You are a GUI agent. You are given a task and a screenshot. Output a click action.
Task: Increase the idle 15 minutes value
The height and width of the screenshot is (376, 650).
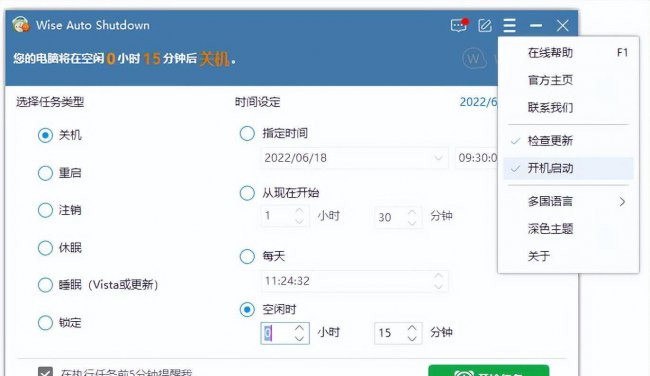(x=412, y=328)
